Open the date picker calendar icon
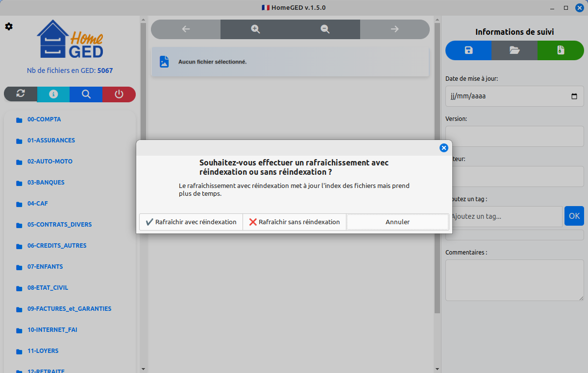588x373 pixels. (574, 96)
